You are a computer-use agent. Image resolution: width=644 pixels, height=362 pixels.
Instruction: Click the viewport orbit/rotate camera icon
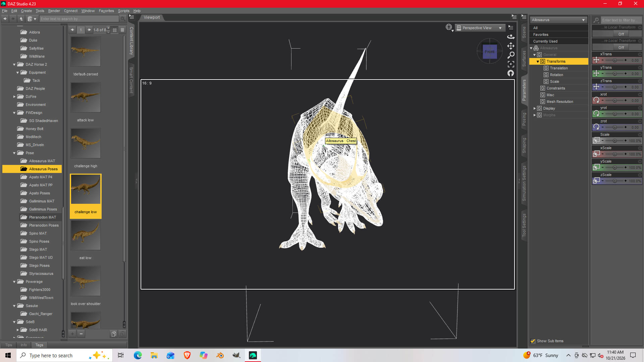point(511,37)
